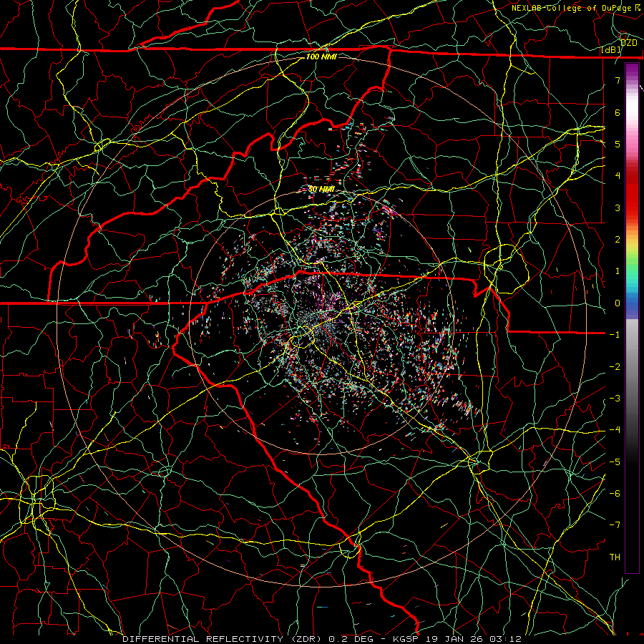This screenshot has height=644, width=644.
Task: Click the "0" value on the color scale
Action: [618, 303]
